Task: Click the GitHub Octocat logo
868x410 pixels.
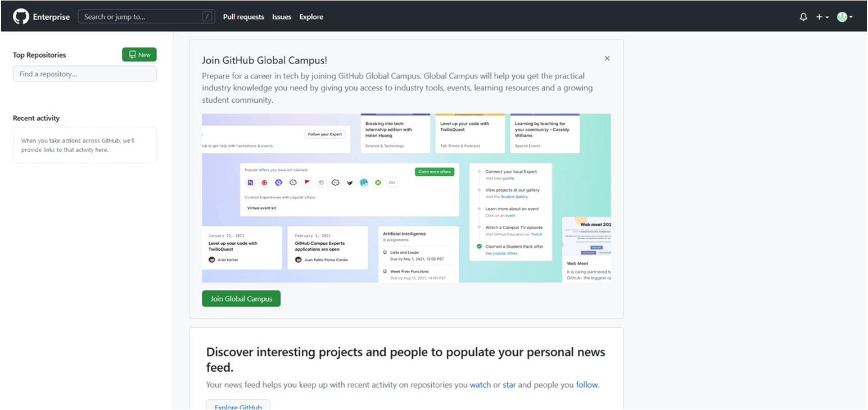Action: [21, 17]
